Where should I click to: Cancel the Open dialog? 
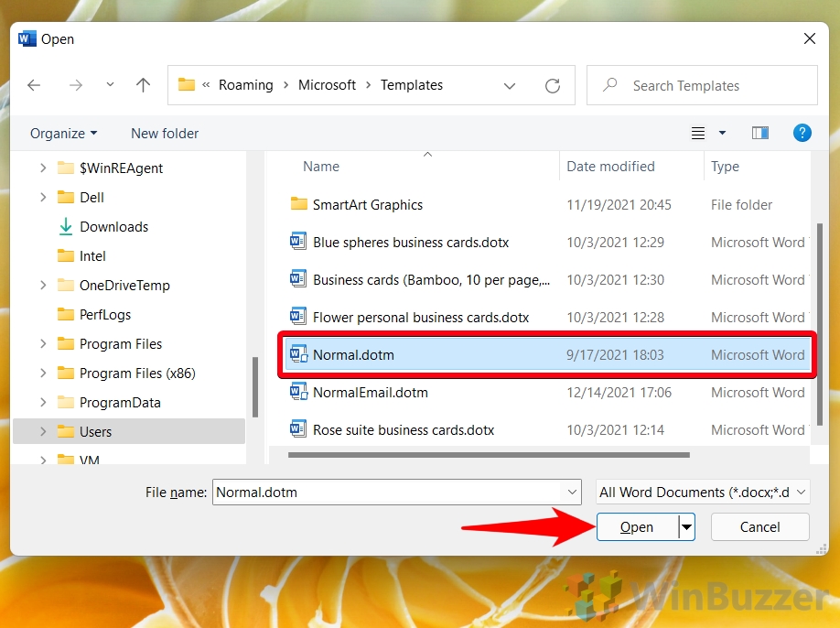click(x=759, y=527)
